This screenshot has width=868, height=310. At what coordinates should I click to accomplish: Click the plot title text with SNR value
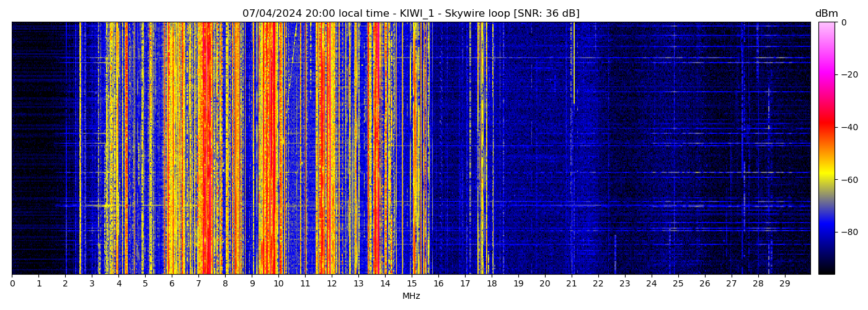pos(410,14)
